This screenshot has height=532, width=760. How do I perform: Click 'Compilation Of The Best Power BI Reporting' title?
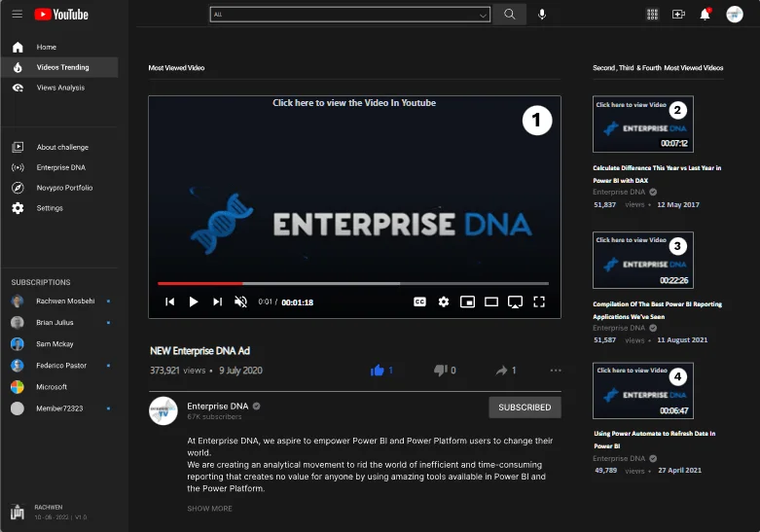(x=657, y=310)
